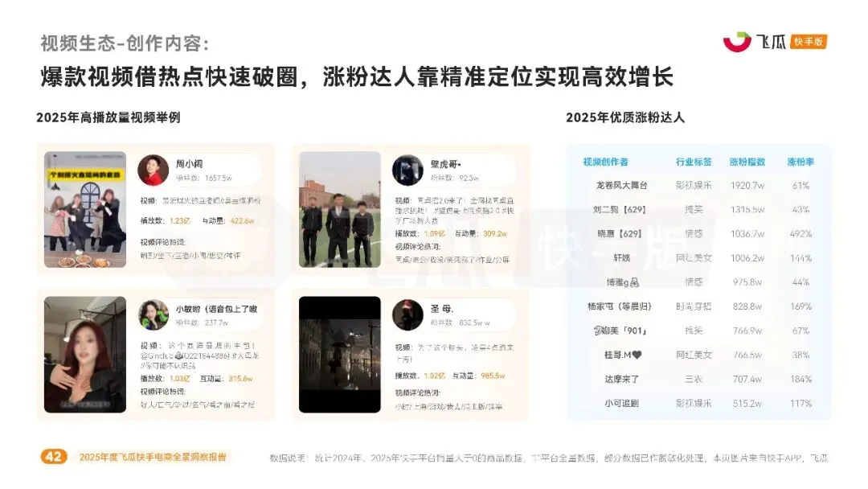Click the emoji icon beside 博雅g
Image resolution: width=868 pixels, height=489 pixels.
pyautogui.click(x=634, y=282)
